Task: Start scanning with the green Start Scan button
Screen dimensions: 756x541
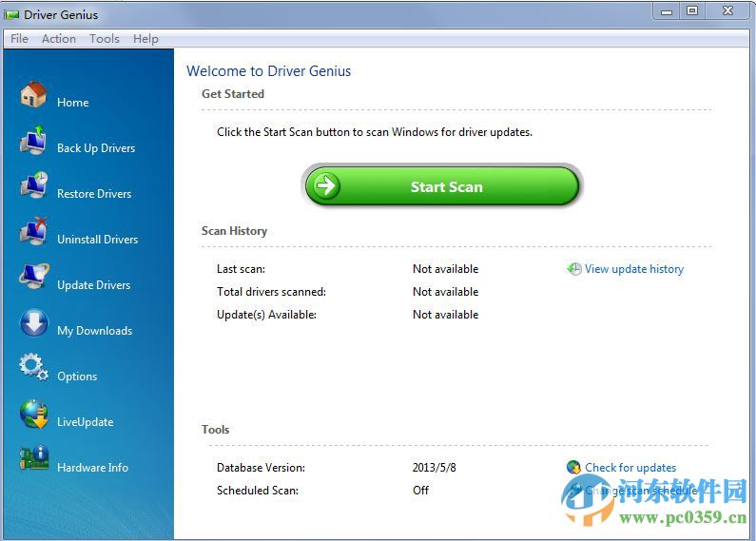Action: click(x=442, y=186)
